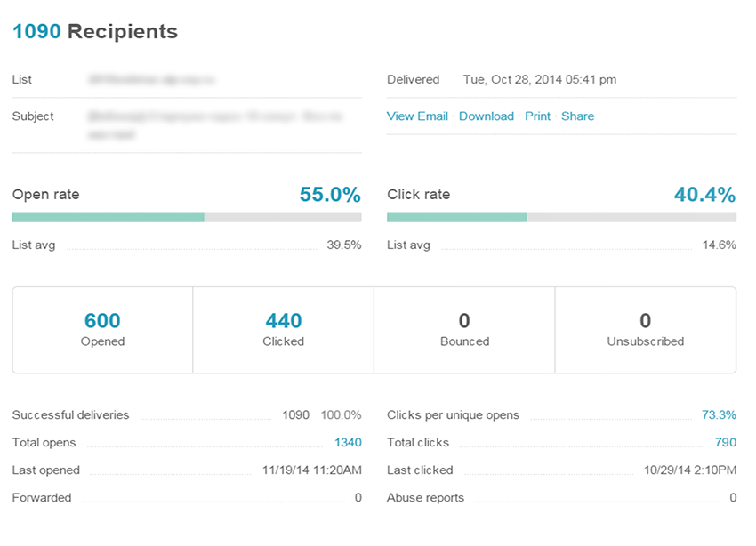756x546 pixels.
Task: Open the 55.0% open rate value
Action: [329, 195]
